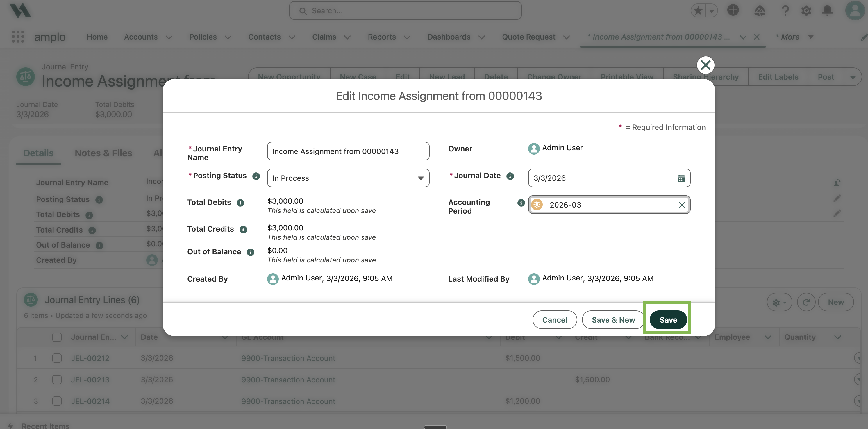Expand the Dashboards nav menu chevron

click(481, 37)
